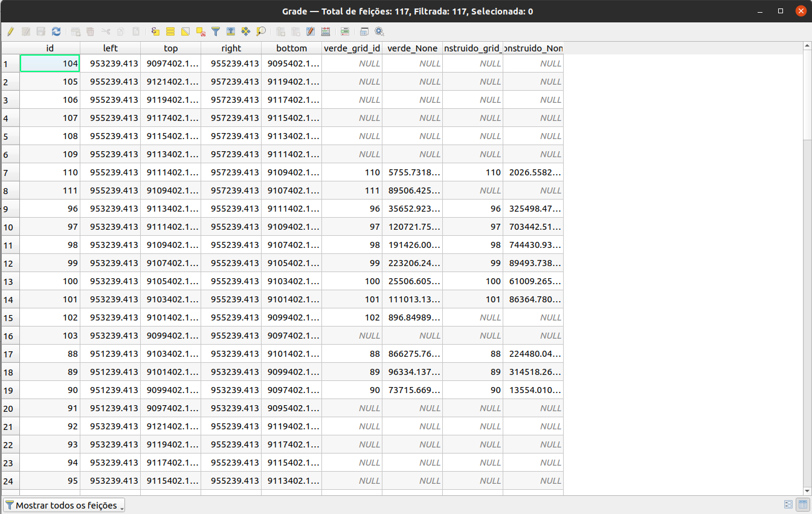Dock the attribute table icon
This screenshot has width=812, height=514.
click(364, 31)
